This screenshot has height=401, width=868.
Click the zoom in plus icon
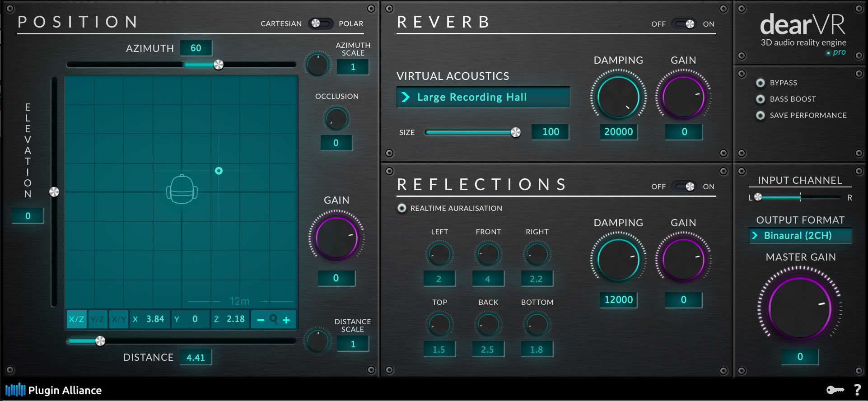(x=286, y=320)
